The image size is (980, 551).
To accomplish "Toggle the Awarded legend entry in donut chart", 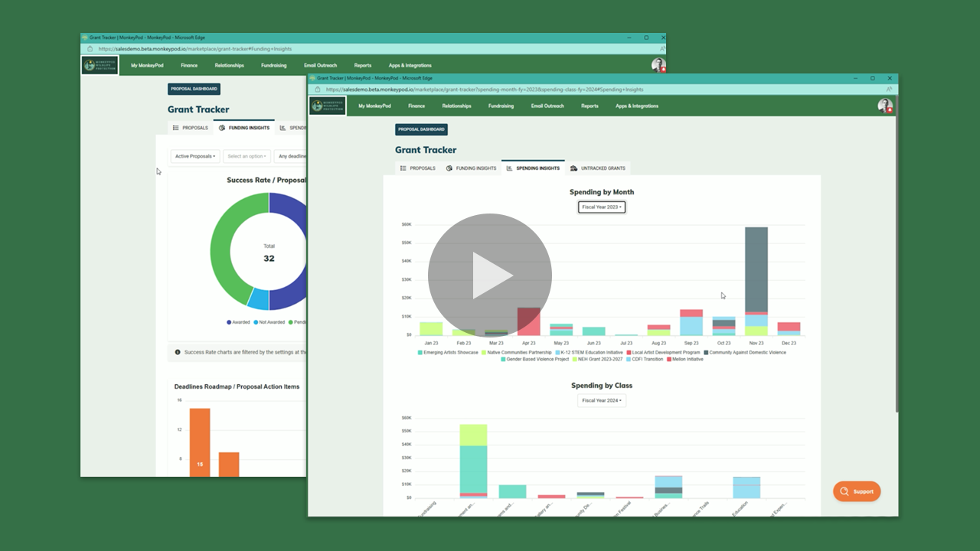I will pos(238,322).
